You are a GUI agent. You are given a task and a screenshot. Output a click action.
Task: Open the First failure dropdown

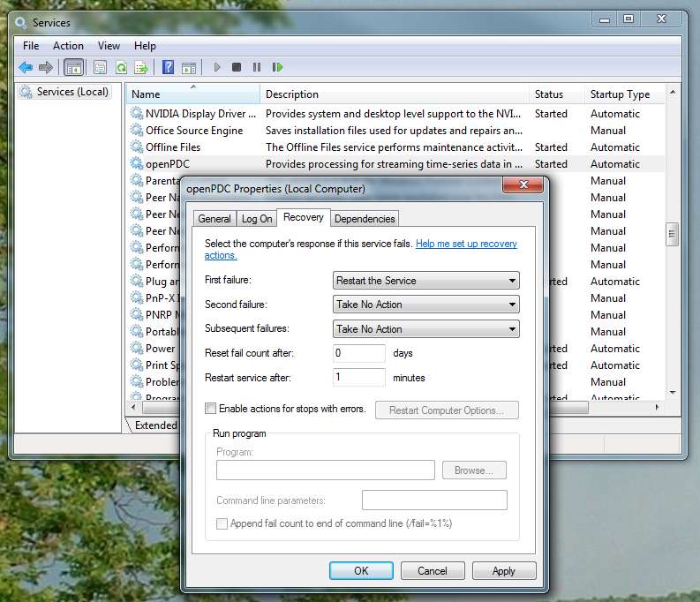point(425,281)
